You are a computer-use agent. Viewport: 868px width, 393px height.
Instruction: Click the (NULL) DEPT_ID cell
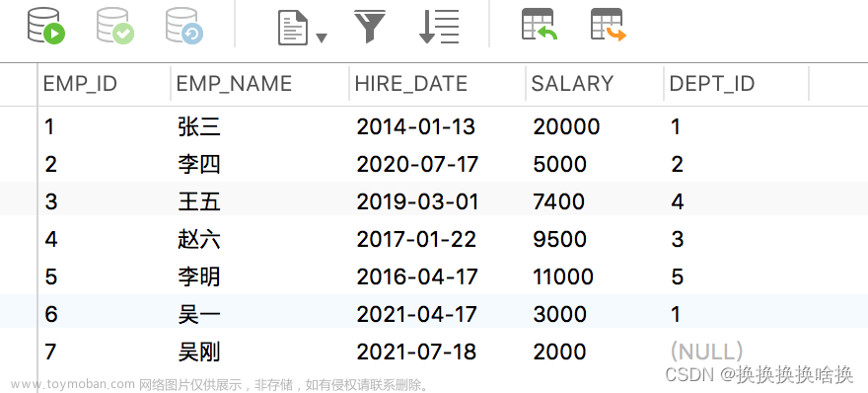(x=706, y=352)
